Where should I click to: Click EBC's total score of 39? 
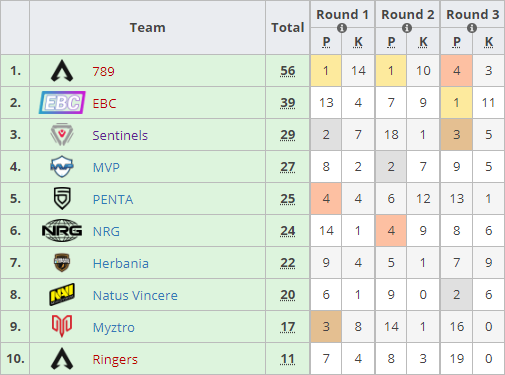click(x=288, y=103)
